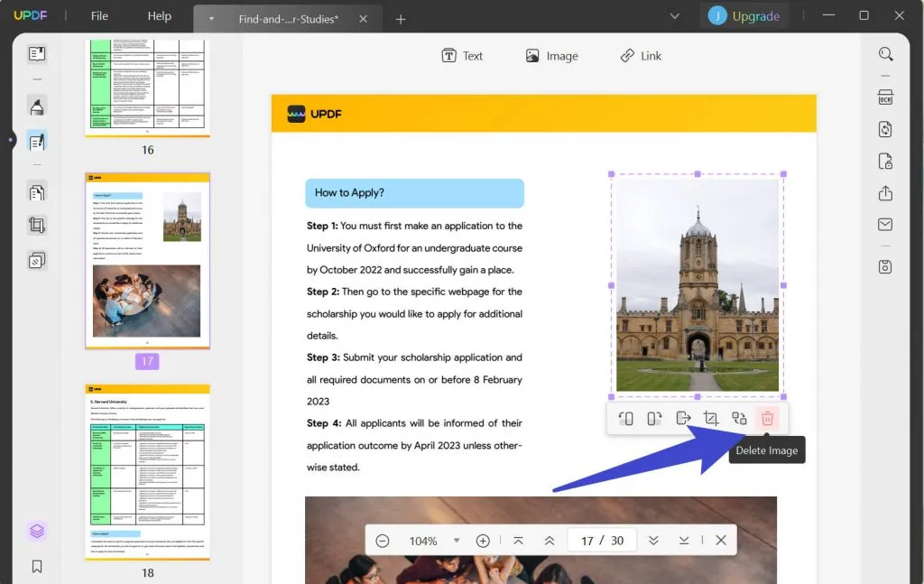Open the search magnifier icon

coord(885,55)
